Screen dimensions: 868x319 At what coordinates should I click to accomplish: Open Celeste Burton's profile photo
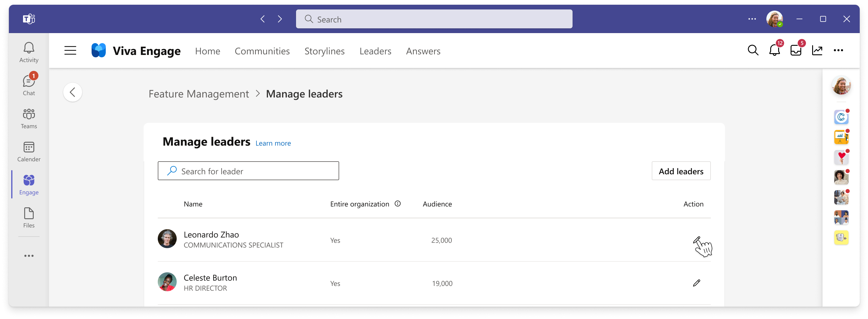167,281
